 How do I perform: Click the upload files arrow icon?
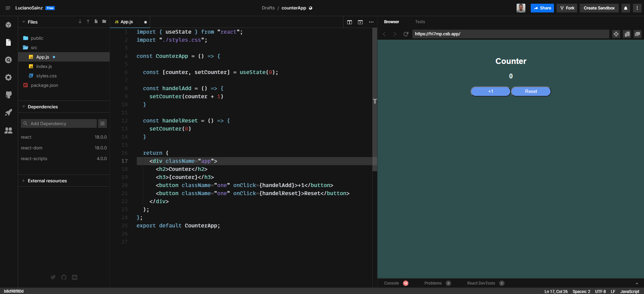coord(88,22)
